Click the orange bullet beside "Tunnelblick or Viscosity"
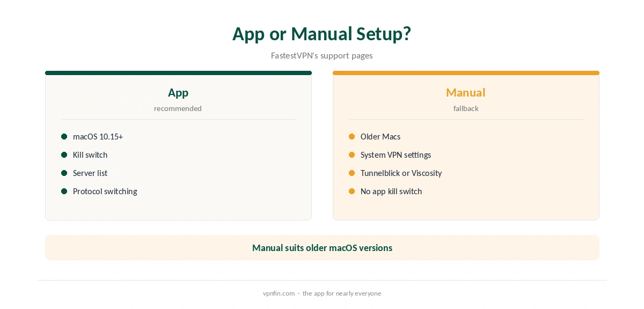Image resolution: width=644 pixels, height=309 pixels. (352, 173)
